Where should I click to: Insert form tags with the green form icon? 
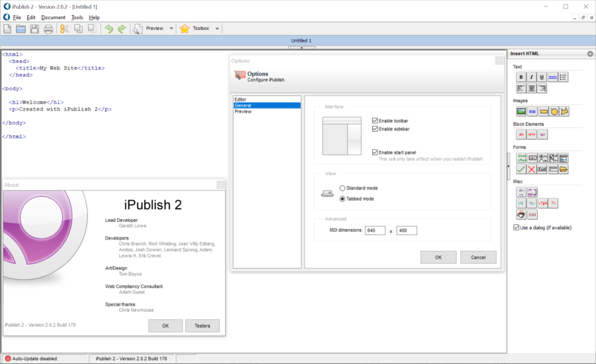tap(521, 158)
